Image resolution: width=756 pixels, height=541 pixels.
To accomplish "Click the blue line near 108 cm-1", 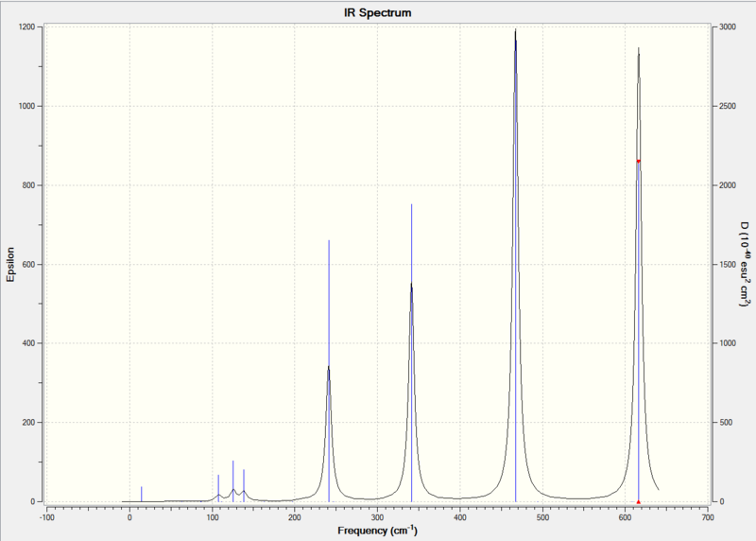I will [218, 488].
